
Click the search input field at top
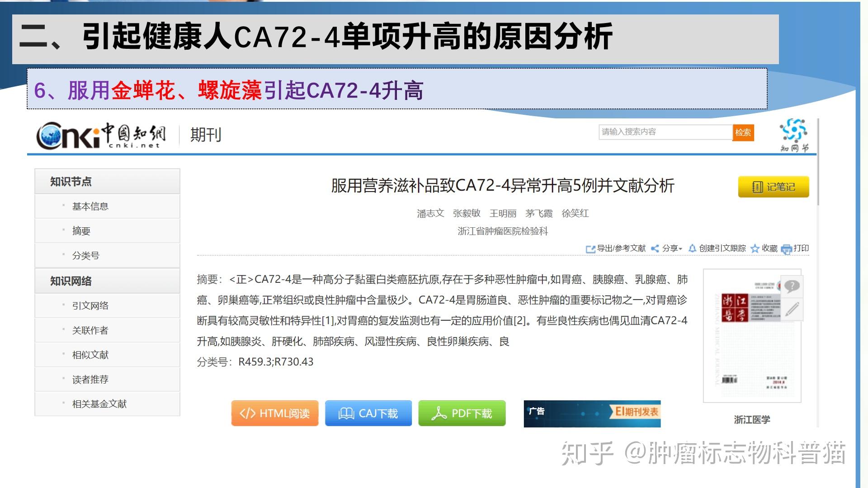[x=665, y=132]
